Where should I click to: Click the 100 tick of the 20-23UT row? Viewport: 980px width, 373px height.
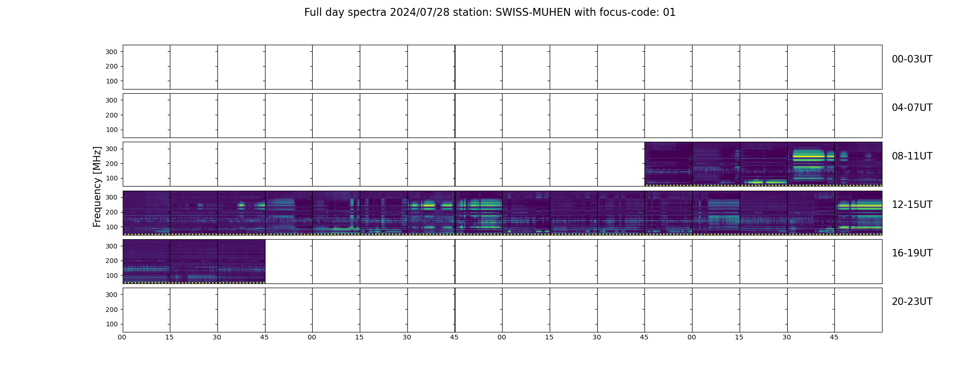112,324
